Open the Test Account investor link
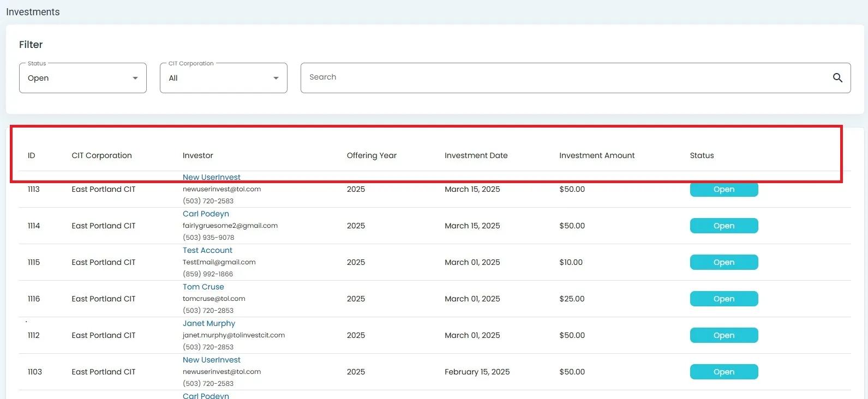Viewport: 868px width, 399px height. tap(207, 250)
